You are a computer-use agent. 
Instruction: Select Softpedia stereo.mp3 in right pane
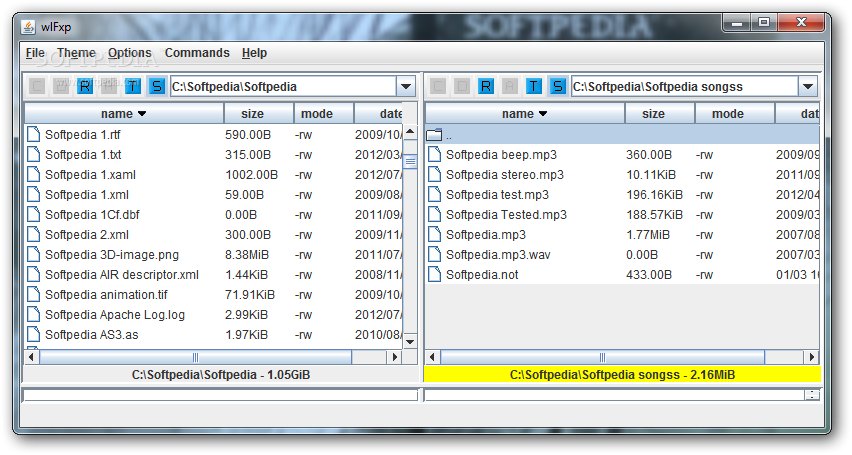505,174
